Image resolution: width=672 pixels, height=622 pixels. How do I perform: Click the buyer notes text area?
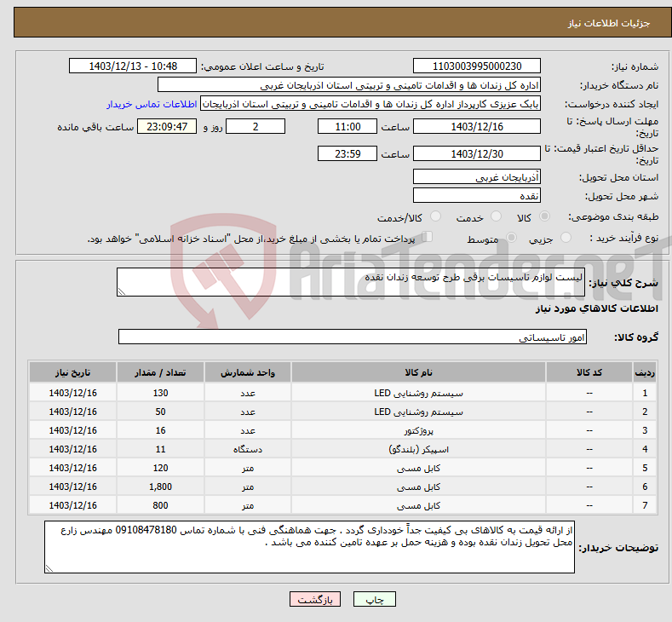309,547
